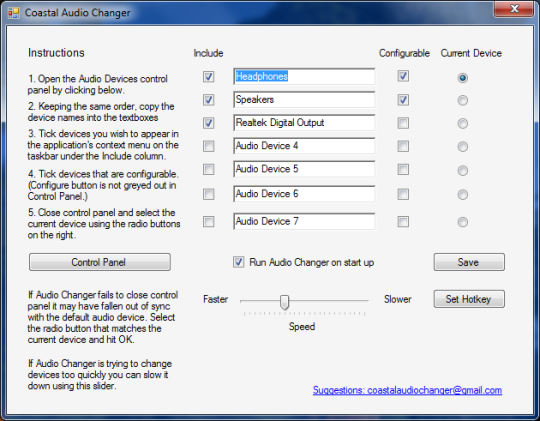Viewport: 540px width, 421px height.
Task: Click the Headphones device name textbox
Action: 304,76
